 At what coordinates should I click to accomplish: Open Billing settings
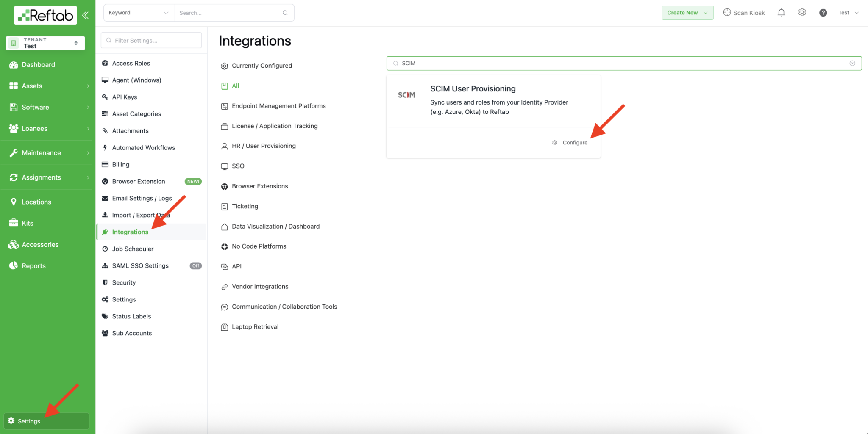tap(152, 165)
